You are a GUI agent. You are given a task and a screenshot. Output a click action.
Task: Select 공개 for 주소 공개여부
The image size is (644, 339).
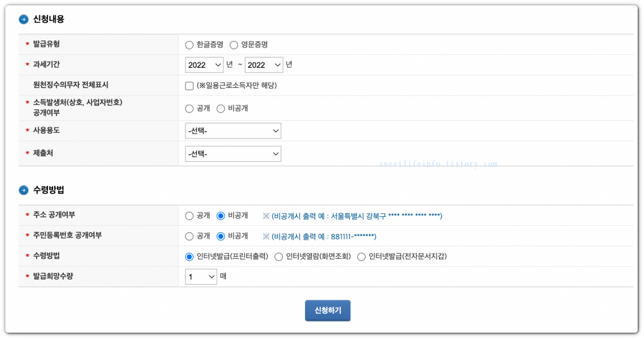click(x=189, y=216)
